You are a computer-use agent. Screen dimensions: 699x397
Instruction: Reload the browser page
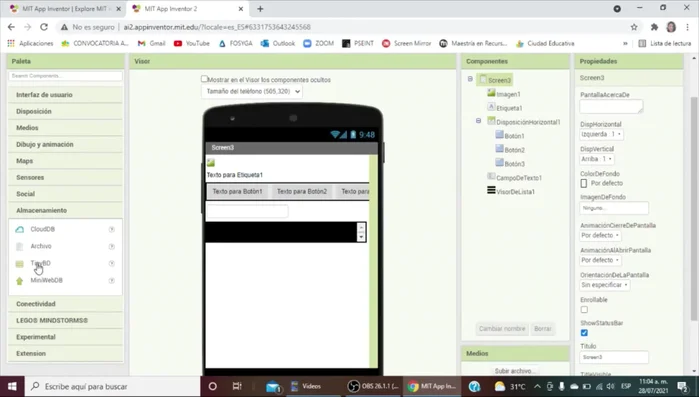pyautogui.click(x=44, y=27)
